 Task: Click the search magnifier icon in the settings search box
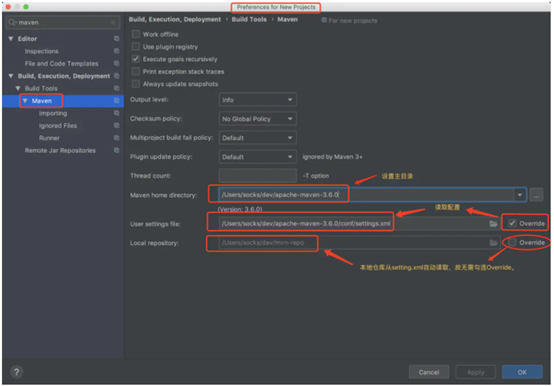tap(12, 23)
